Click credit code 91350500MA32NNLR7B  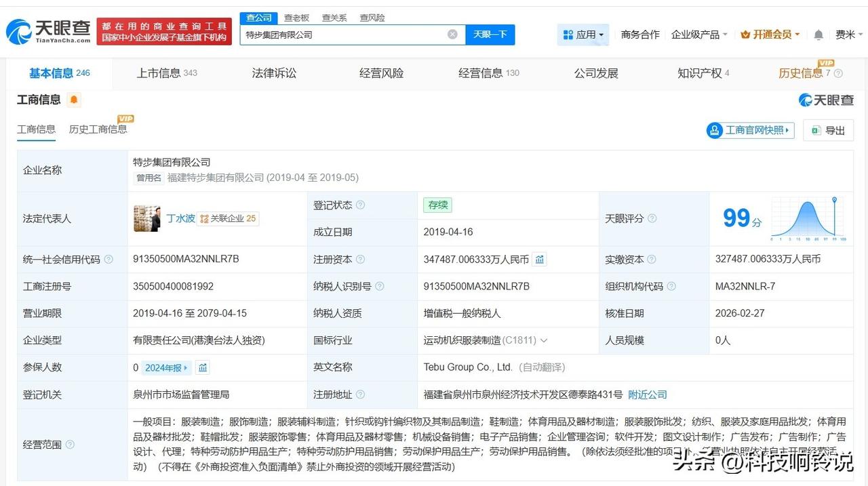(186, 259)
